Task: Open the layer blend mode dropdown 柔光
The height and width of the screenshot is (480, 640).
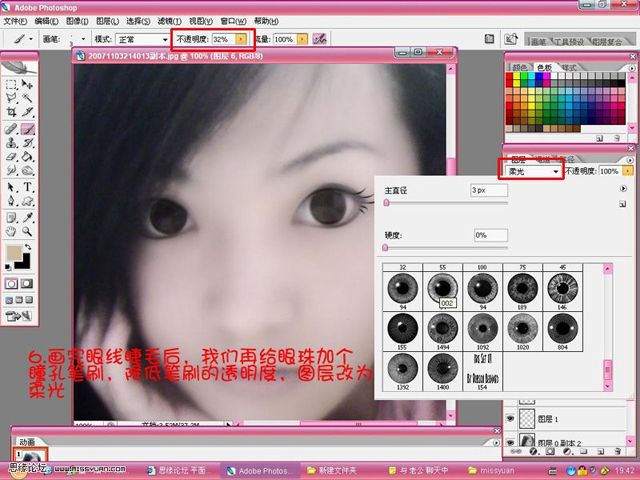Action: pyautogui.click(x=533, y=171)
